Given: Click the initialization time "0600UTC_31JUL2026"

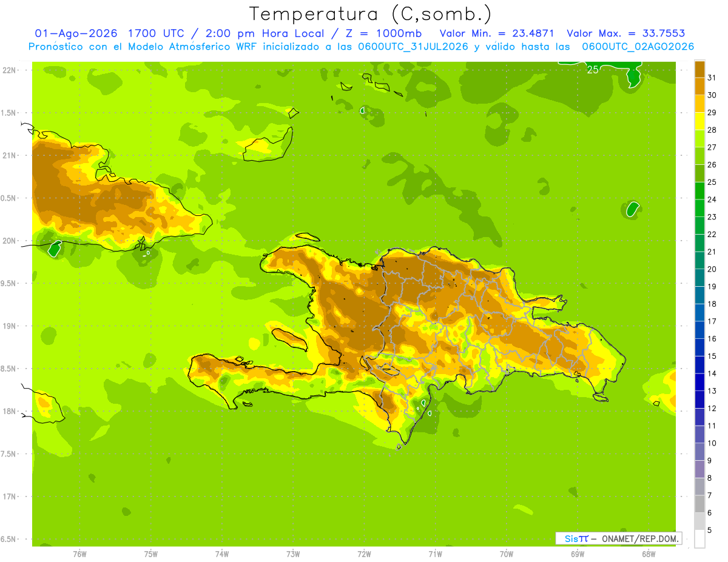Looking at the screenshot, I should (x=413, y=47).
